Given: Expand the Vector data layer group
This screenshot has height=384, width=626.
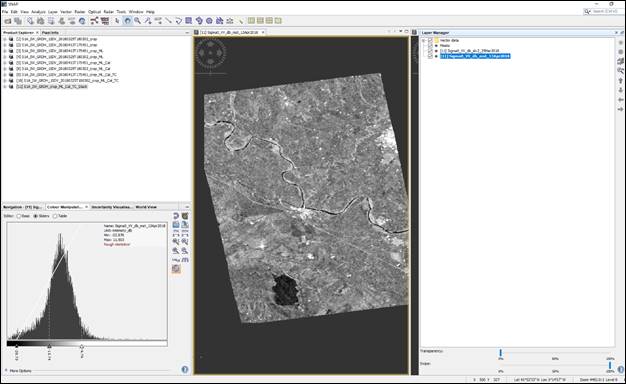Looking at the screenshot, I should 424,40.
